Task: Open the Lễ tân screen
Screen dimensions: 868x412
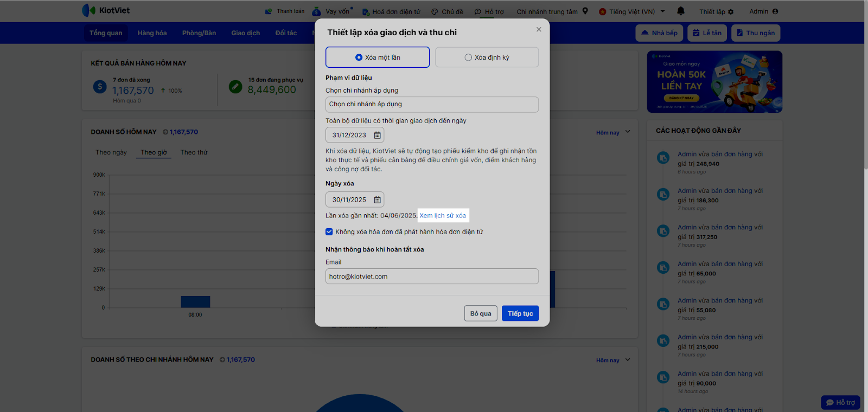Action: pyautogui.click(x=707, y=33)
